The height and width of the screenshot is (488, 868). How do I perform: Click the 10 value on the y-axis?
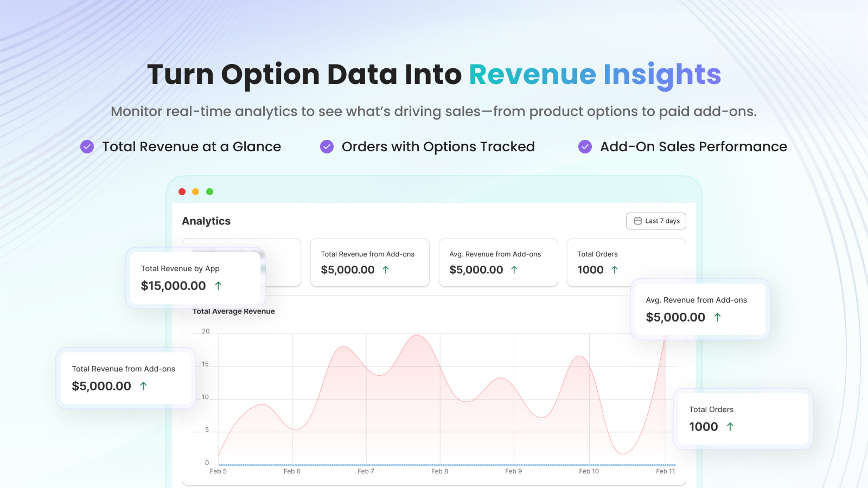coord(205,397)
